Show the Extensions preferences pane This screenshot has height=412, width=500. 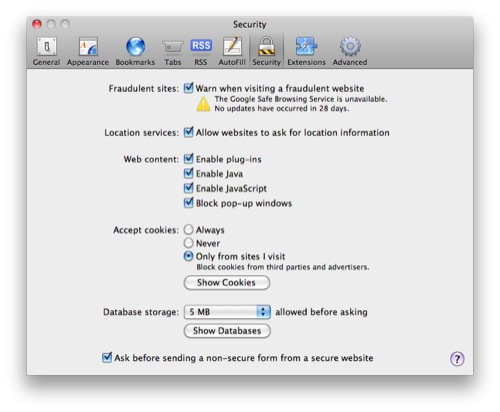[x=306, y=51]
